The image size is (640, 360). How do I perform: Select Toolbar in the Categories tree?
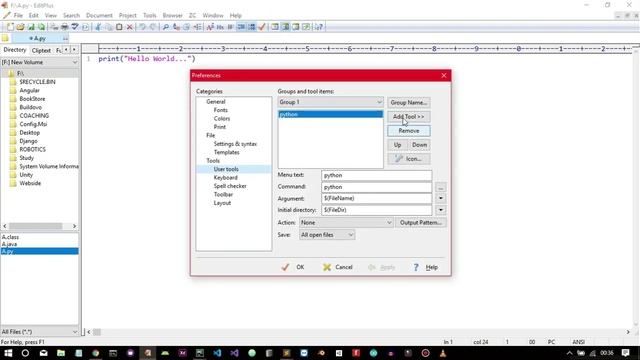[x=223, y=195]
